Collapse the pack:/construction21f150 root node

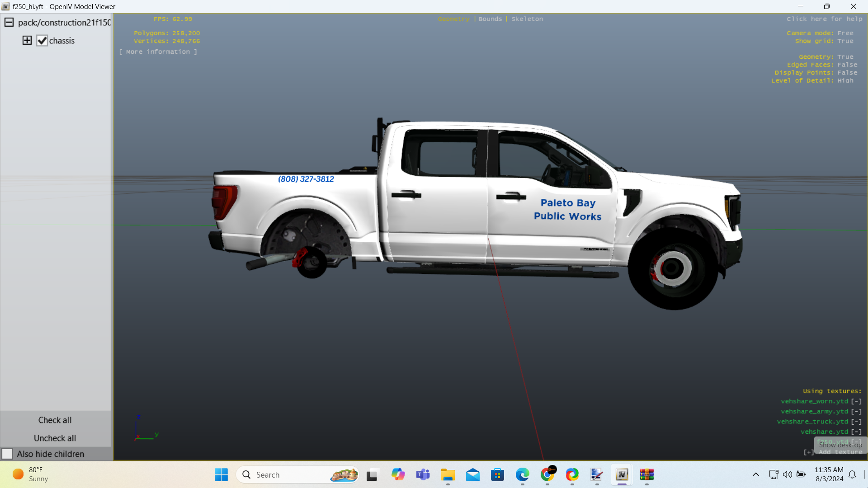9,23
